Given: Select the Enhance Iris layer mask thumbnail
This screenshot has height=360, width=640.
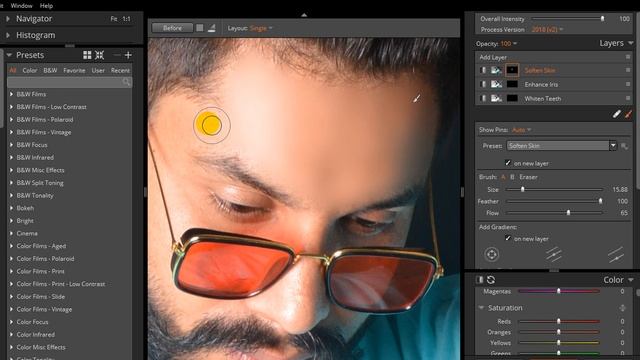Looking at the screenshot, I should (x=512, y=84).
